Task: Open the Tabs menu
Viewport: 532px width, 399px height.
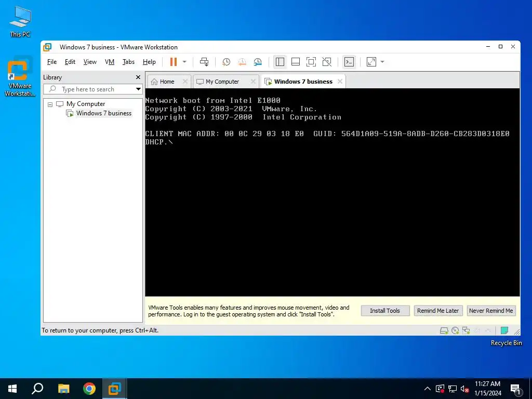Action: pyautogui.click(x=129, y=62)
